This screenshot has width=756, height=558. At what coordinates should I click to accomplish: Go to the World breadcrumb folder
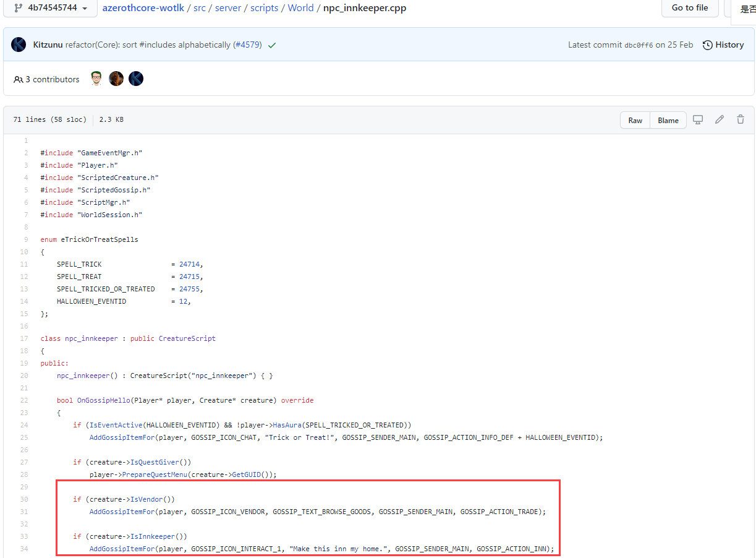click(300, 7)
